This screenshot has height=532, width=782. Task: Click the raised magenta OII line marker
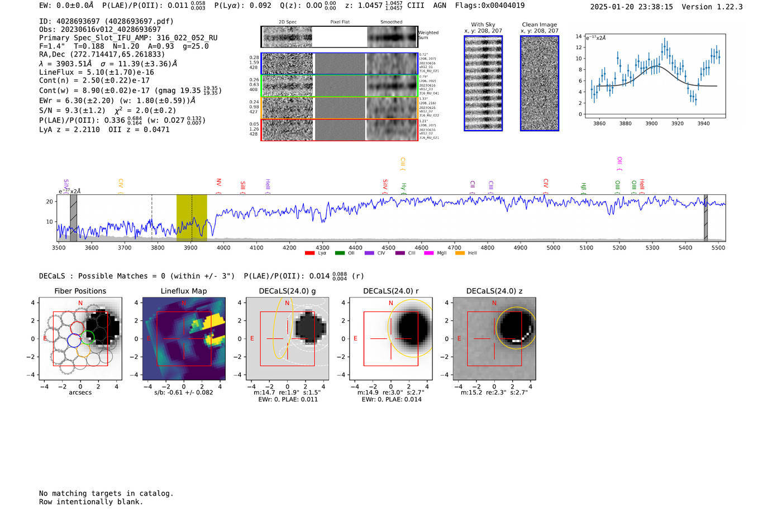point(619,163)
